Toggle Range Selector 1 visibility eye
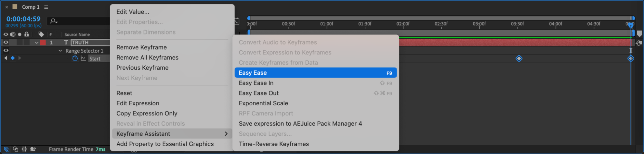Viewport: 644px width, 154px height. point(6,51)
